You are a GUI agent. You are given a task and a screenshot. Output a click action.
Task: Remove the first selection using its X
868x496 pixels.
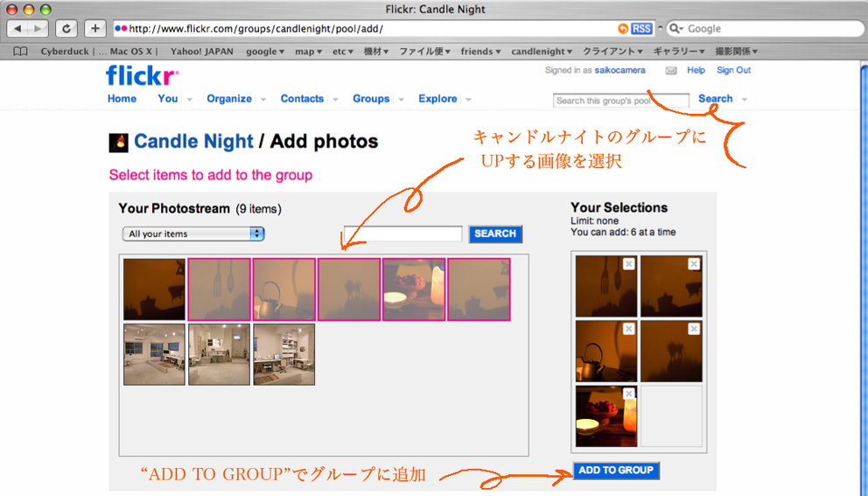(628, 263)
